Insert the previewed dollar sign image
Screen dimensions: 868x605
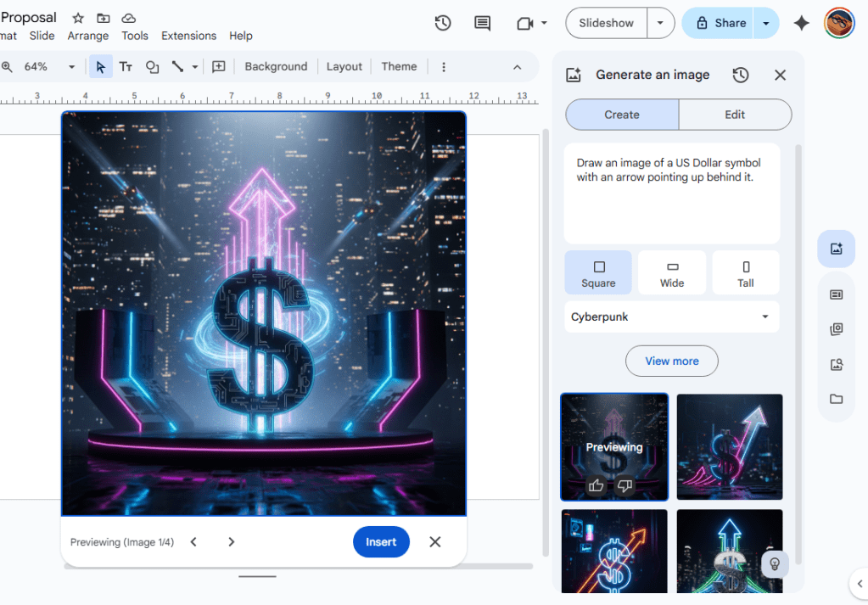(x=381, y=541)
